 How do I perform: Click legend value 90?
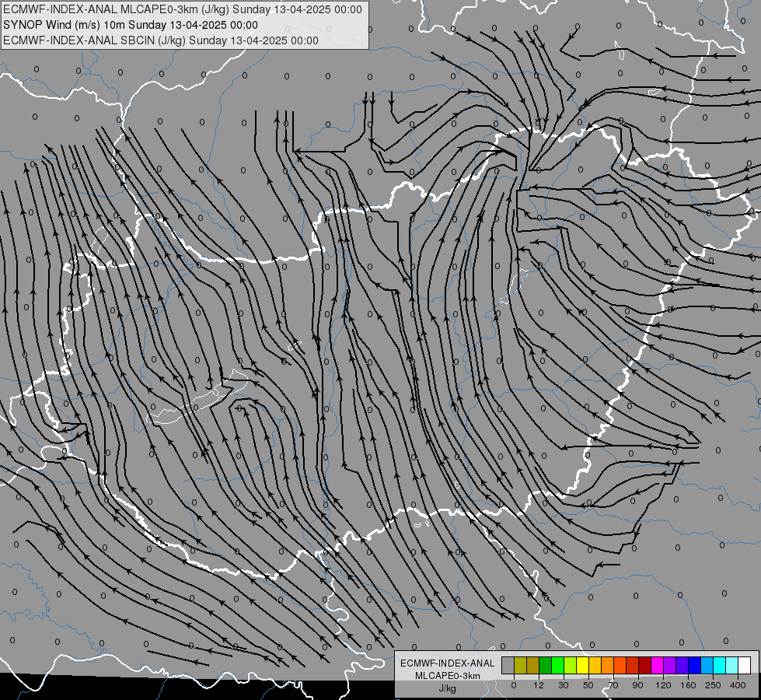tap(637, 685)
